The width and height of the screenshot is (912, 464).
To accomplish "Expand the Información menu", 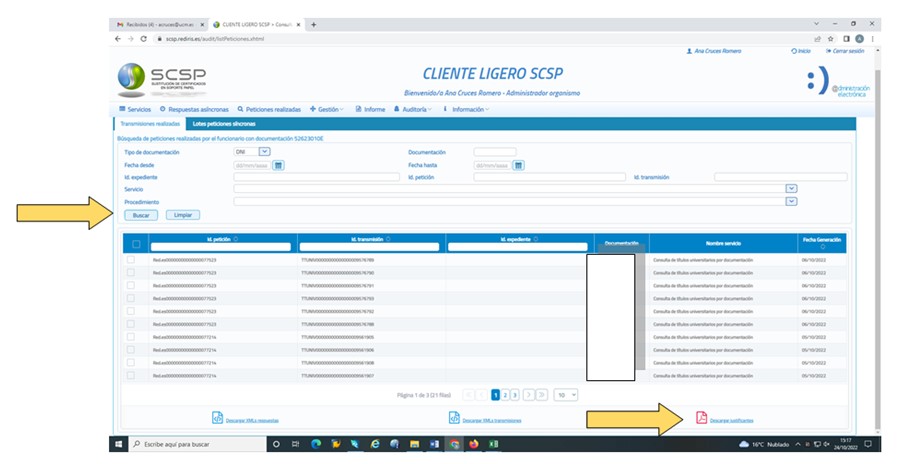I will pyautogui.click(x=466, y=109).
